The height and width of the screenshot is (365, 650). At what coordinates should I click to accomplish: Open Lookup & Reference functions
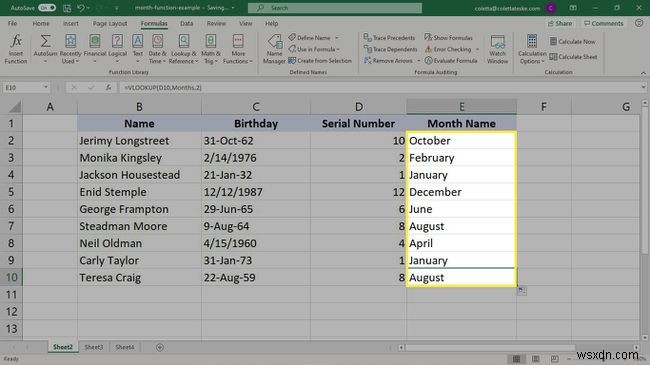184,49
